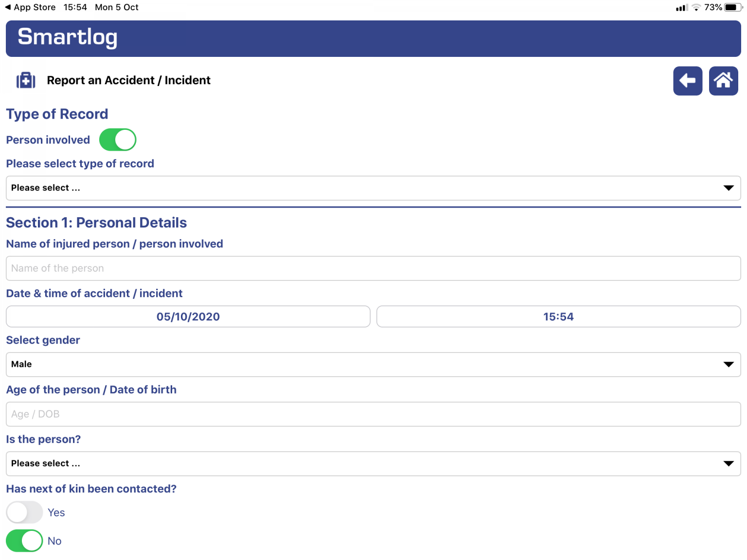
Task: Open the date picker showing 05/10/2020
Action: click(188, 316)
